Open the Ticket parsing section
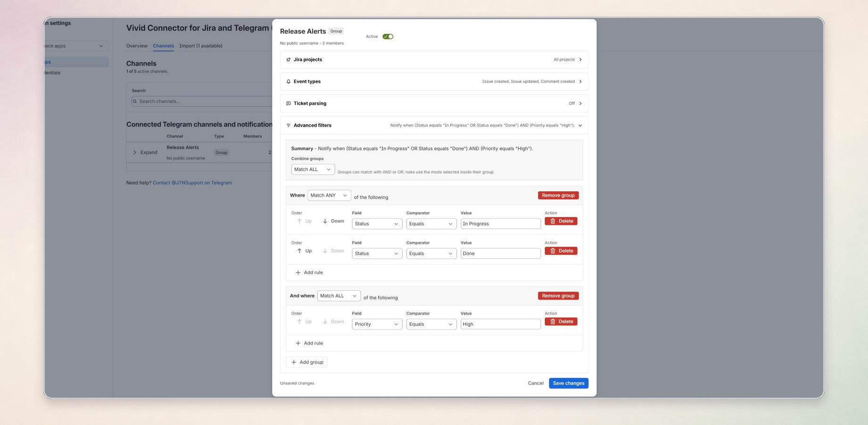Image resolution: width=868 pixels, height=425 pixels. click(x=434, y=103)
